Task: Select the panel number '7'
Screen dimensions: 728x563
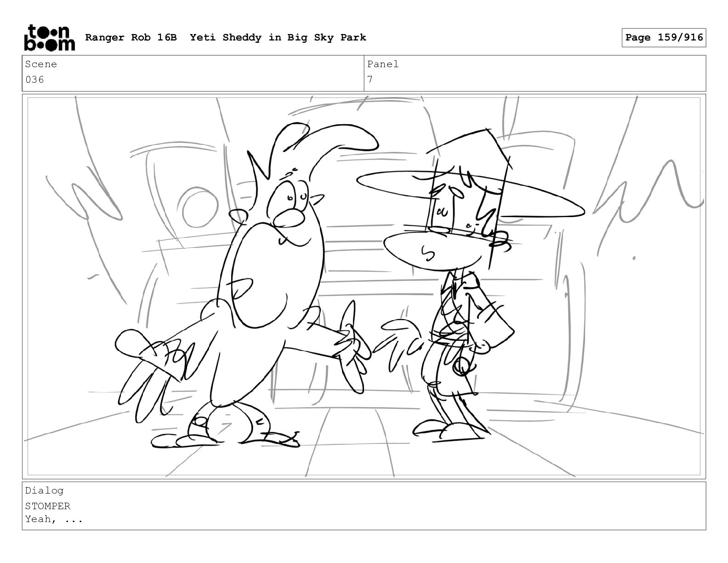Action: [x=370, y=80]
